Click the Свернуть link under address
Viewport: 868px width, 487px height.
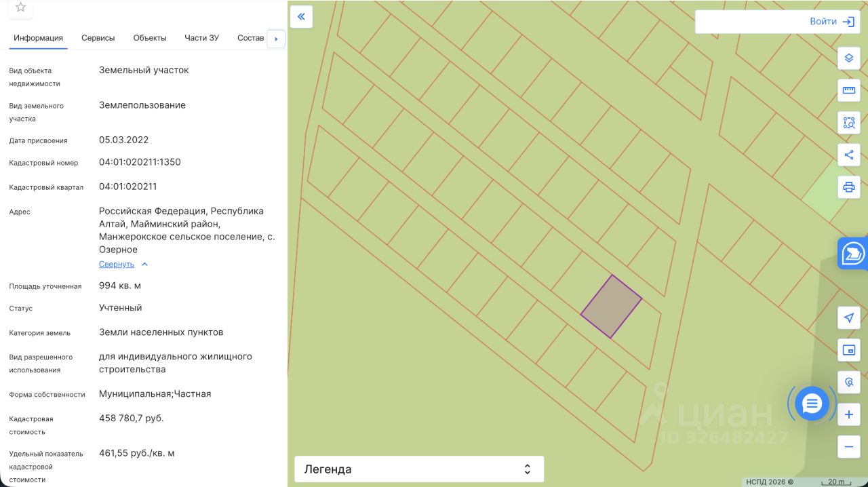point(117,265)
